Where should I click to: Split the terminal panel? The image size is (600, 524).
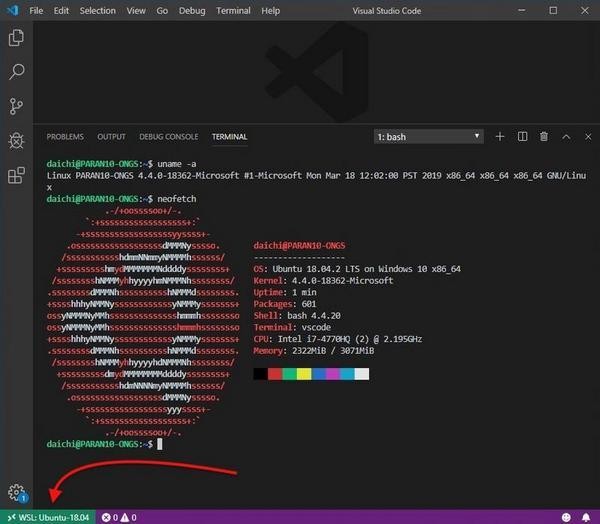click(522, 137)
